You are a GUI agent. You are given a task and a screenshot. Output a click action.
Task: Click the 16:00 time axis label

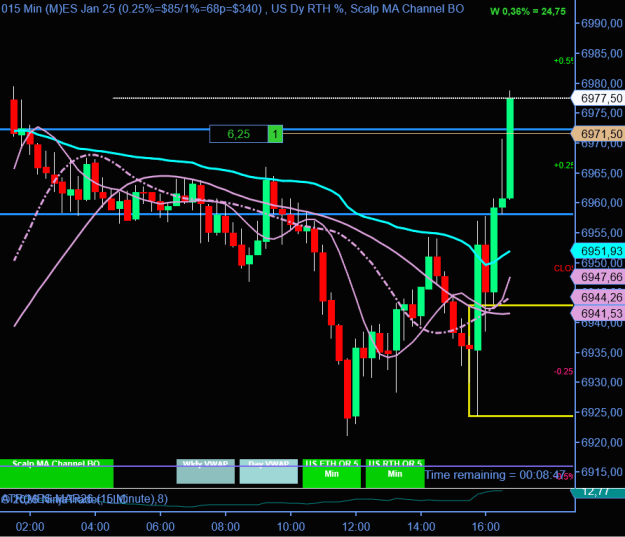[x=485, y=527]
